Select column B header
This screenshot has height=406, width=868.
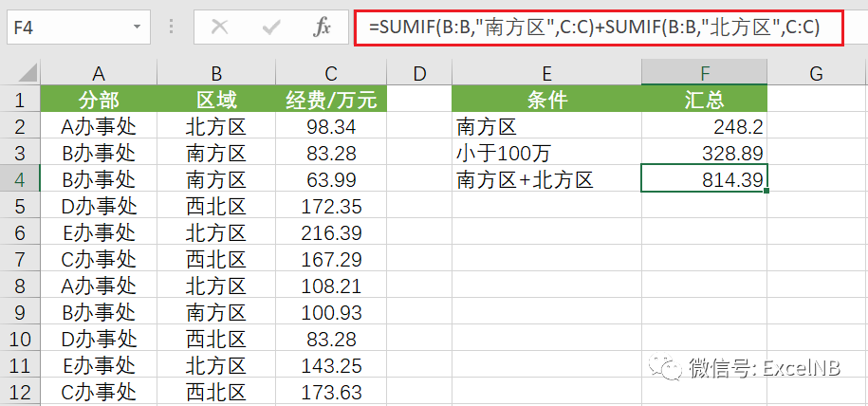tap(216, 72)
